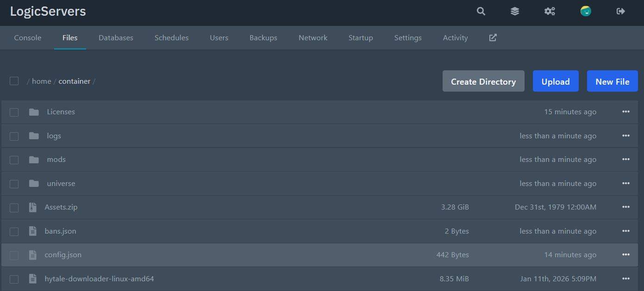
Task: Click the Create Directory button
Action: click(x=483, y=81)
